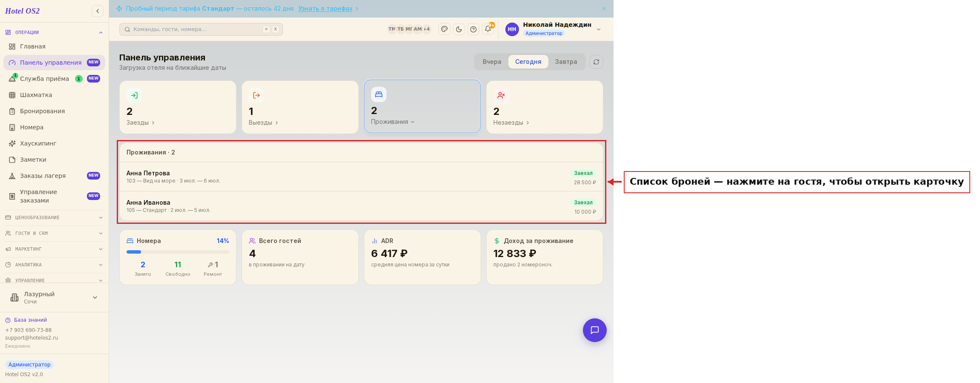Open the color theme palette icon

pos(444,29)
